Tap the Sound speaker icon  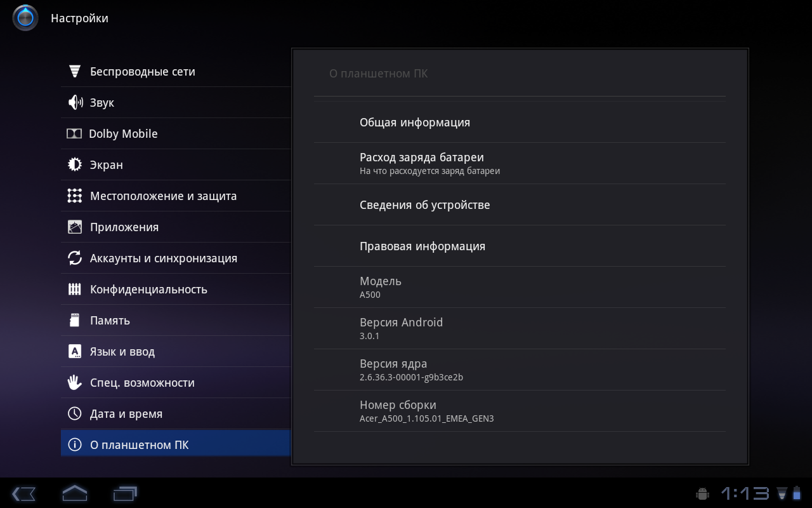click(75, 102)
